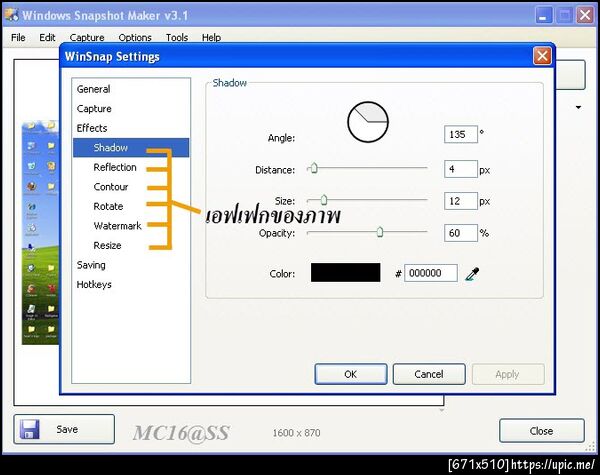The image size is (600, 475).
Task: Open the Capture menu
Action: point(87,38)
